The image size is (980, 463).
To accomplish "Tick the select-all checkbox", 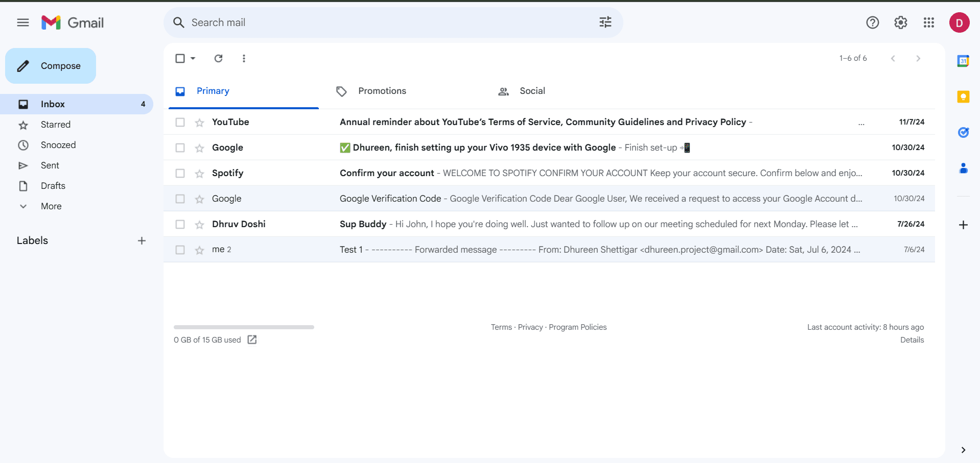I will point(180,58).
